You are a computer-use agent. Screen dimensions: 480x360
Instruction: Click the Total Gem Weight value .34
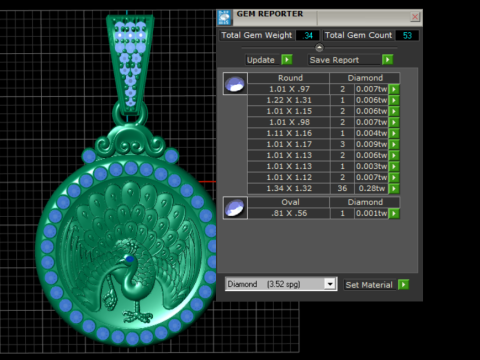(x=307, y=35)
